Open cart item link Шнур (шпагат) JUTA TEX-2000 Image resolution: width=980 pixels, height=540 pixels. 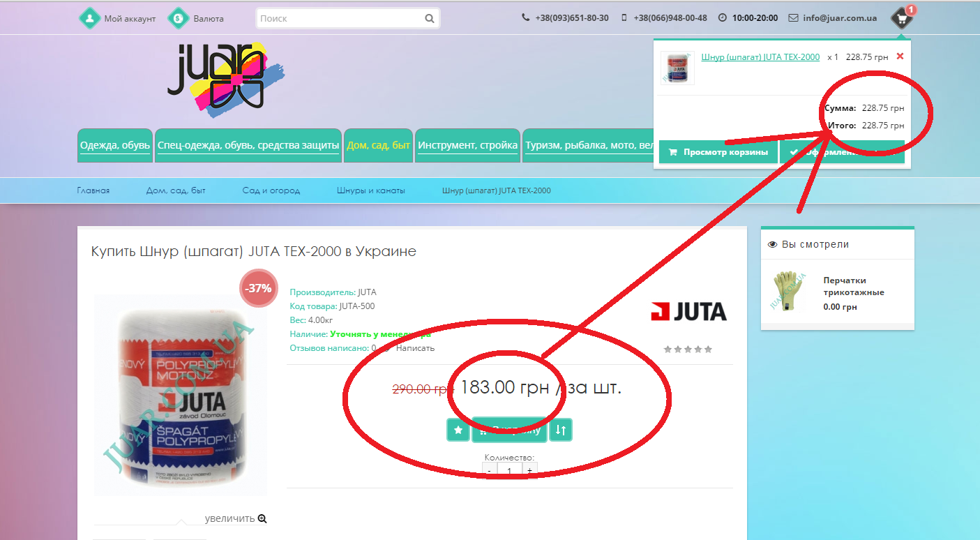[x=760, y=57]
